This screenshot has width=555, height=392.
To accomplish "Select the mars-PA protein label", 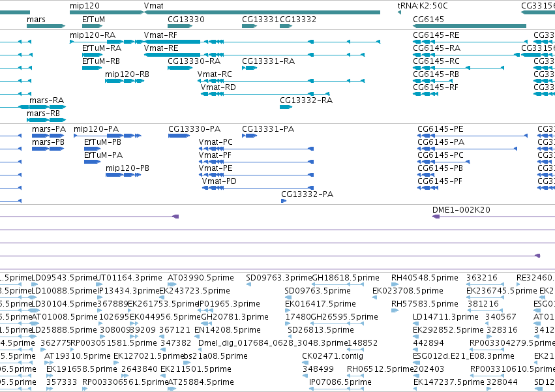I will click(x=49, y=129).
